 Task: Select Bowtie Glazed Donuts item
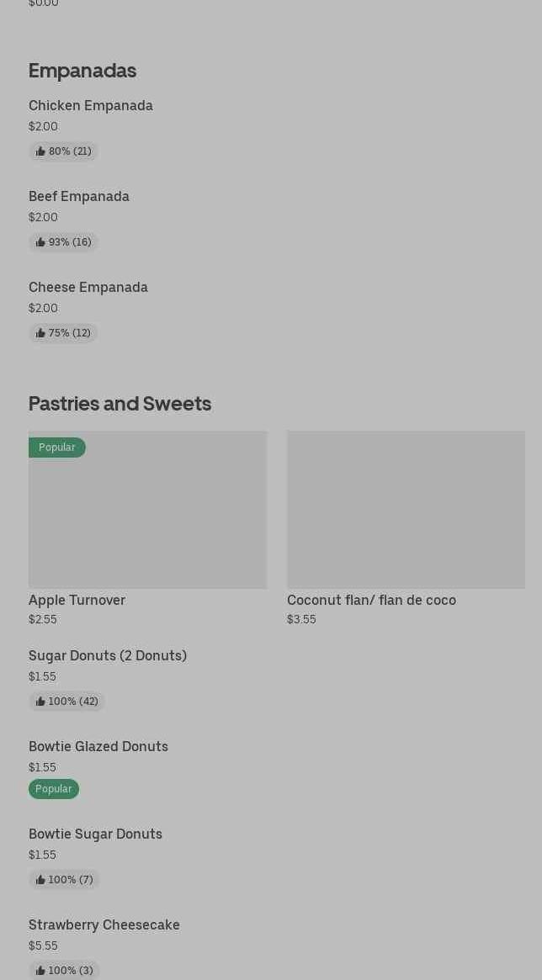(98, 747)
